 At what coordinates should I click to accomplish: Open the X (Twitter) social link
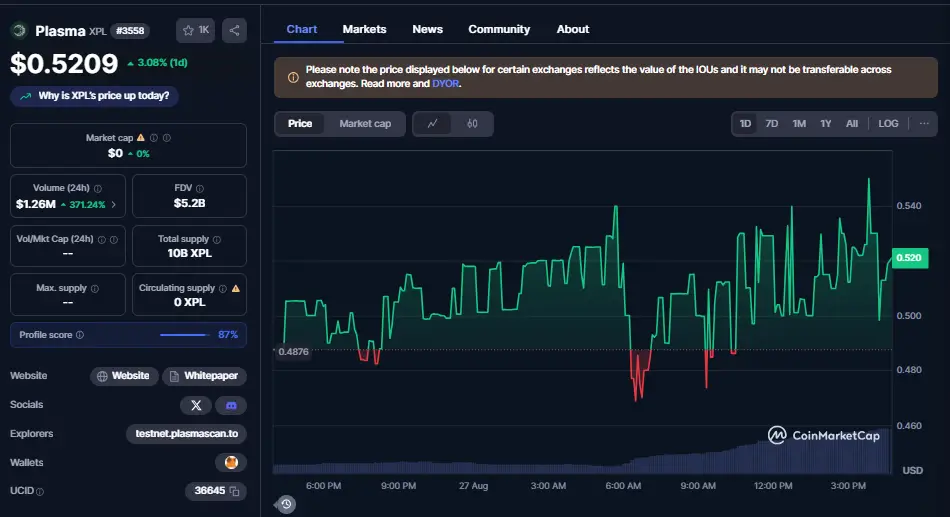[x=196, y=405]
